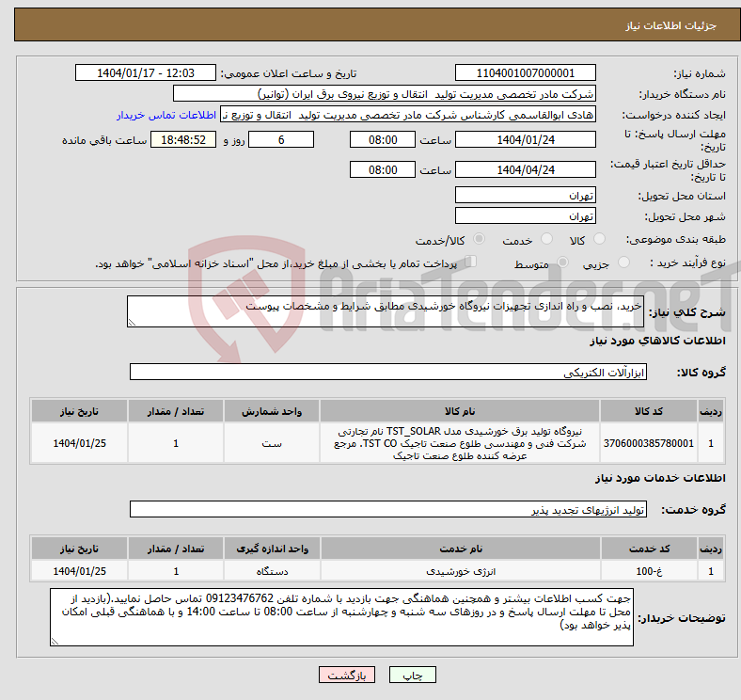Select the کالا/خدمت radio button
The image size is (741, 700).
coord(479,239)
